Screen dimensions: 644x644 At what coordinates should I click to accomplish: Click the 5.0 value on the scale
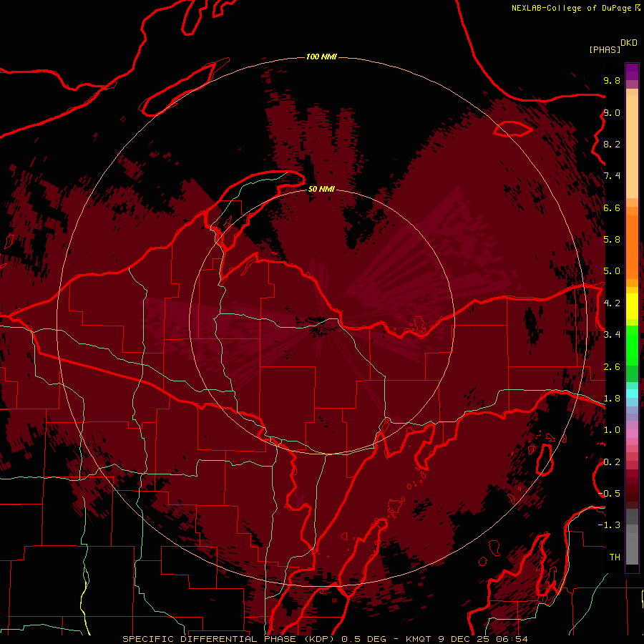pos(612,271)
